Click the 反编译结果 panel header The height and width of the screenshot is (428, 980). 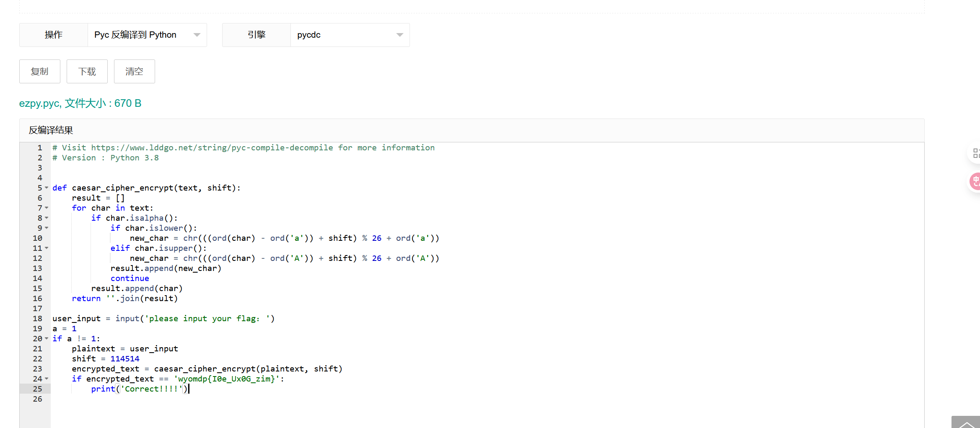(51, 130)
